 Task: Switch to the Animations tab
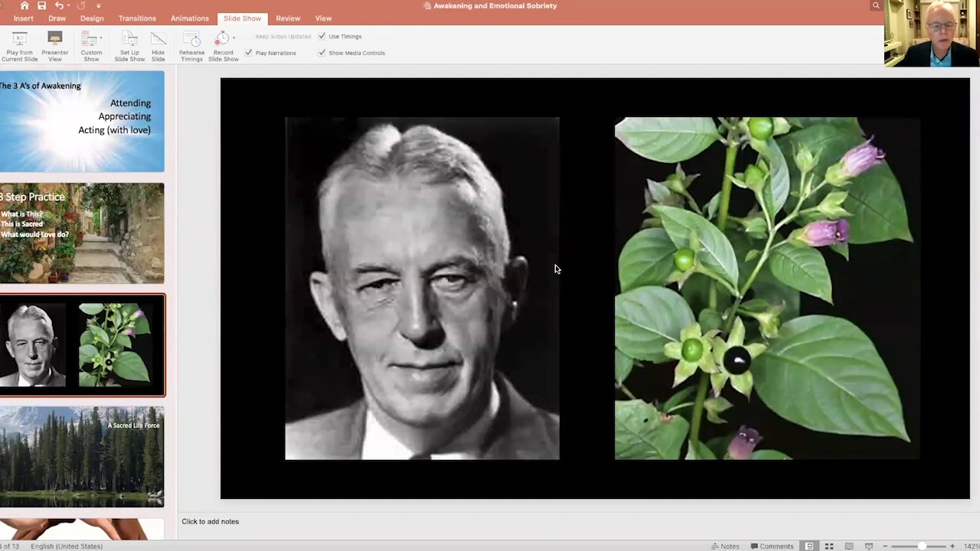[190, 18]
